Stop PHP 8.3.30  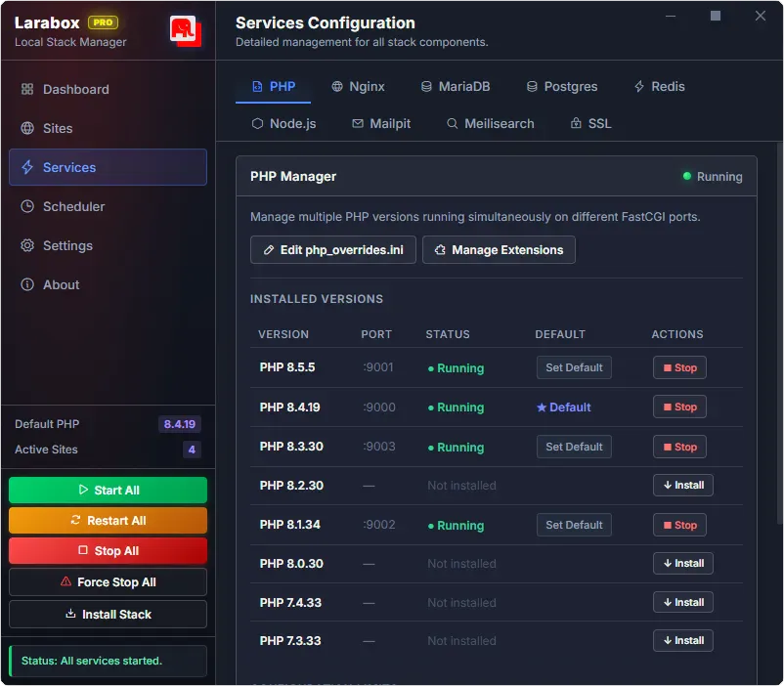(679, 447)
